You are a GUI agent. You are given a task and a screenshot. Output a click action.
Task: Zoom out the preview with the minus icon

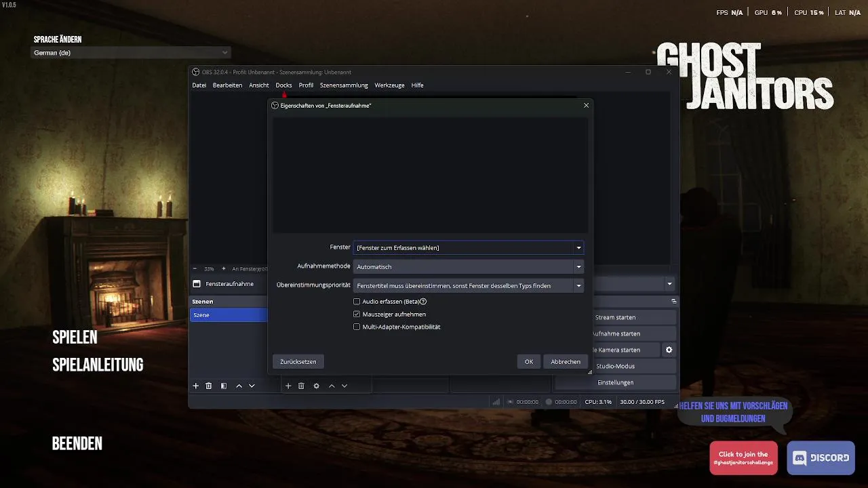coord(195,268)
